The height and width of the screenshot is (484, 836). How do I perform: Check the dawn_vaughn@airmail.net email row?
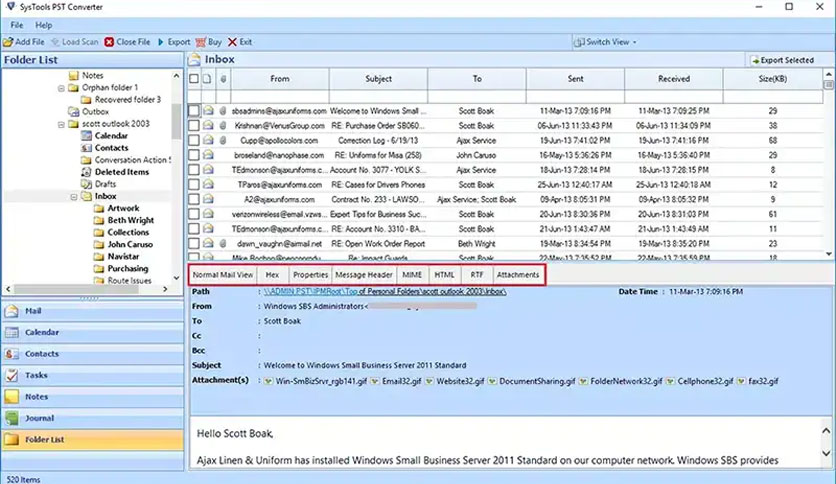[194, 244]
